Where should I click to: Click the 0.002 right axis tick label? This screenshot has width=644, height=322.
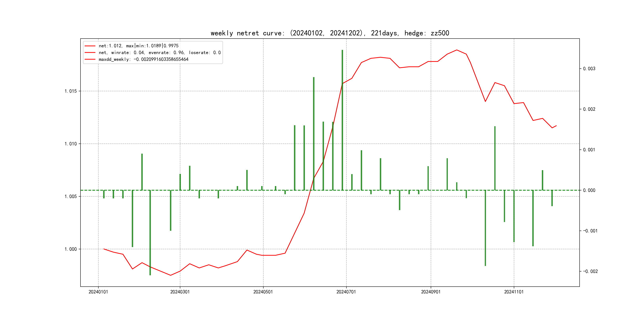[x=589, y=109]
